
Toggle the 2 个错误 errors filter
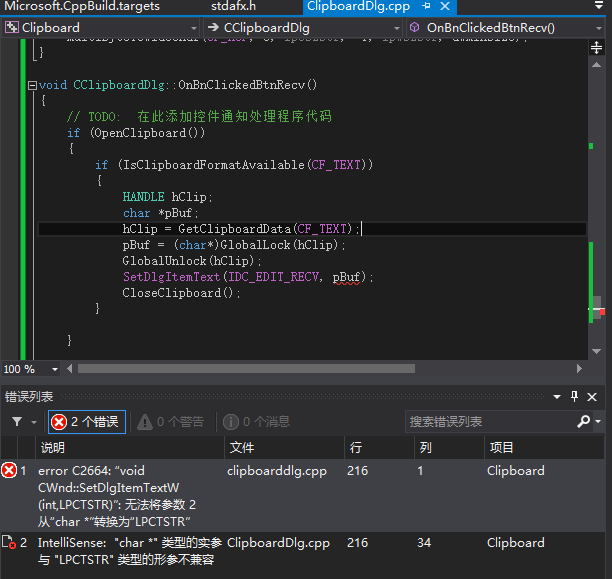[x=87, y=422]
